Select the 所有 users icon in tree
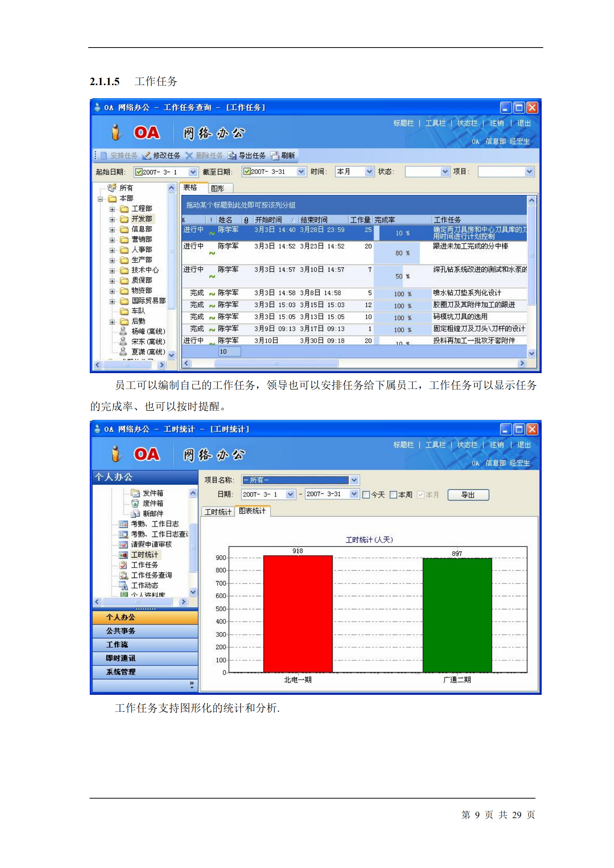The width and height of the screenshot is (614, 868). click(112, 188)
